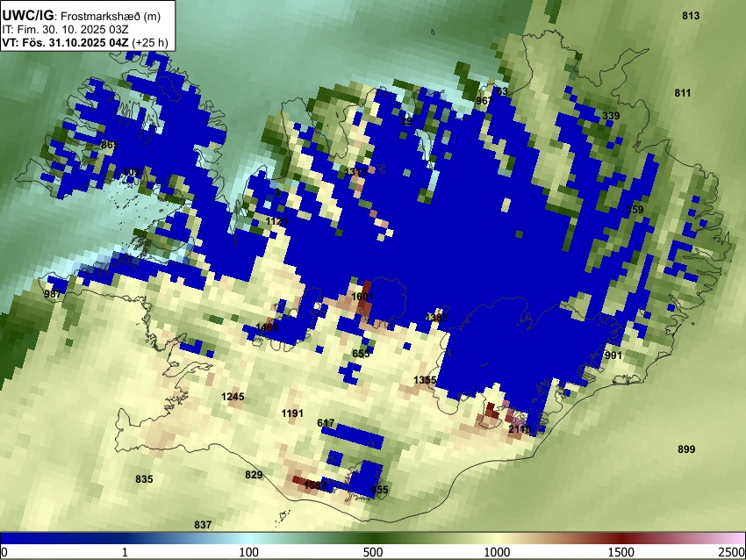746x560 pixels.
Task: Click the UWC/IG model label
Action: [x=28, y=15]
